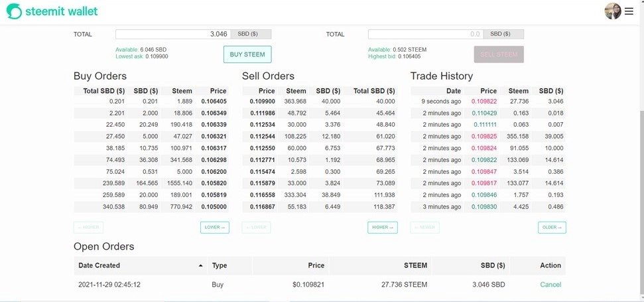This screenshot has width=644, height=302.
Task: Select buy order priced 0.105820
Action: point(151,183)
